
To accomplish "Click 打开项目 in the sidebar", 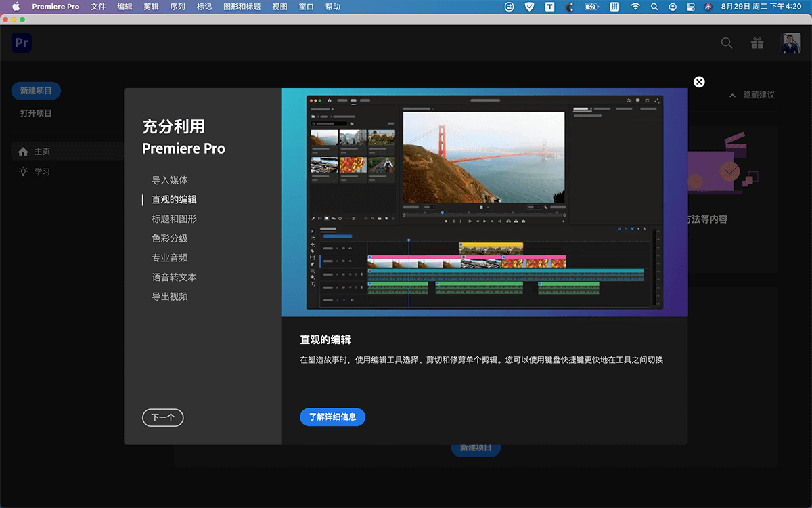I will (x=35, y=113).
